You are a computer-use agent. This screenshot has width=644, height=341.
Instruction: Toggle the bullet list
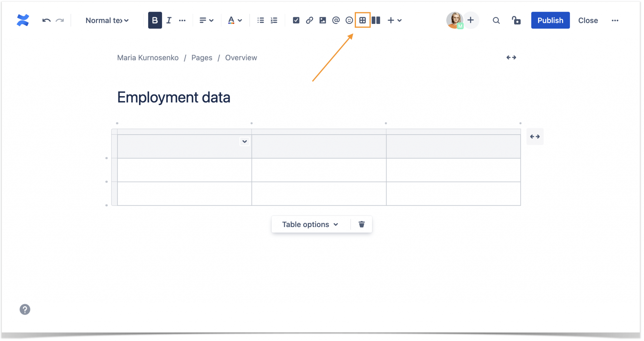(x=260, y=20)
